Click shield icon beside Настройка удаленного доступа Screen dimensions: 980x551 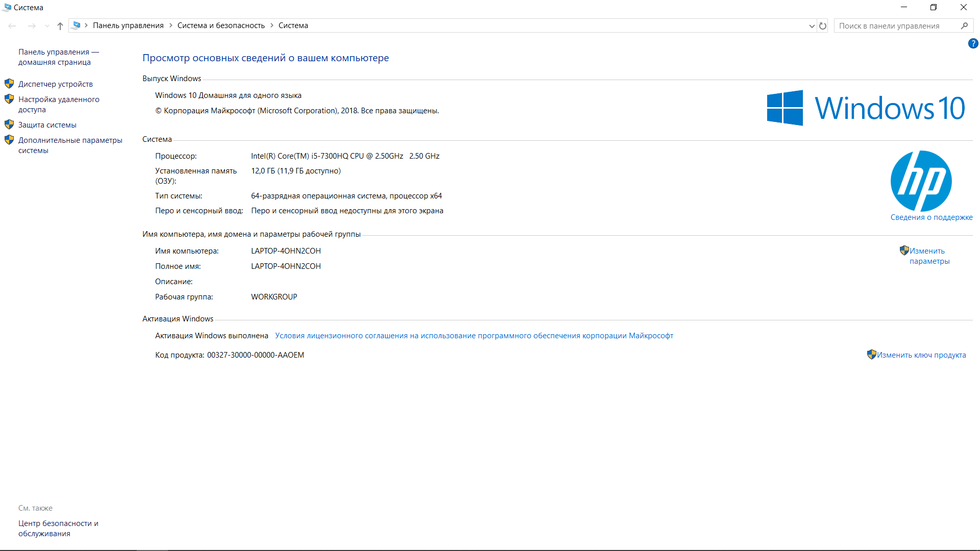point(9,99)
